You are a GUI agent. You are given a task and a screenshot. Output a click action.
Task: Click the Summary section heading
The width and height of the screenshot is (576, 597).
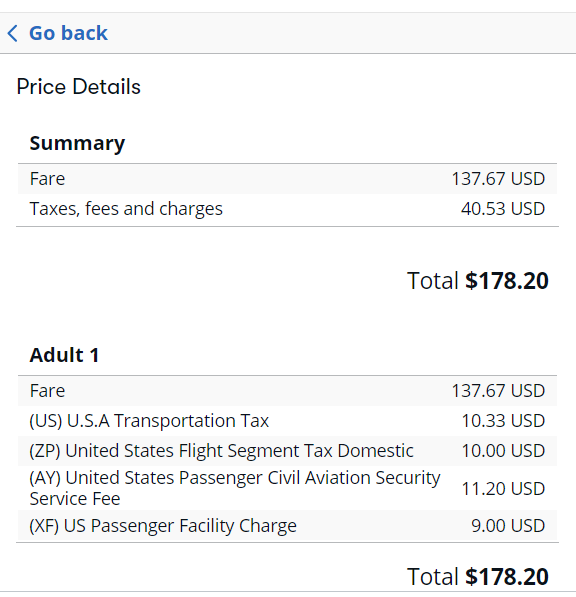point(77,143)
